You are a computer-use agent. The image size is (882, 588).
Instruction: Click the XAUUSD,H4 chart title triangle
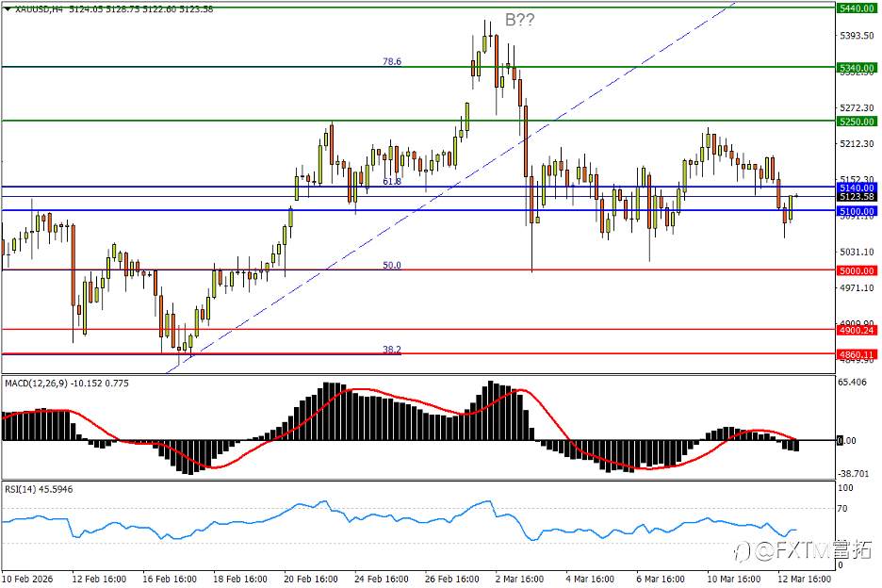[8, 9]
